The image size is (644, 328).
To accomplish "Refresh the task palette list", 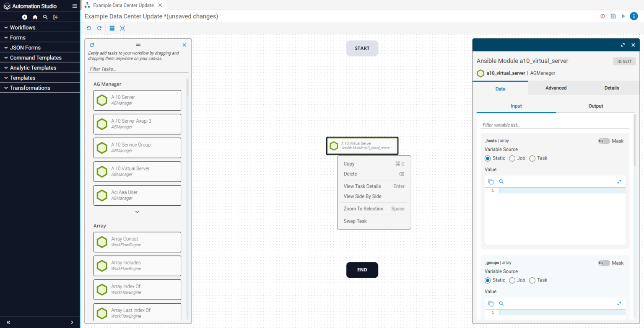I will coord(92,45).
